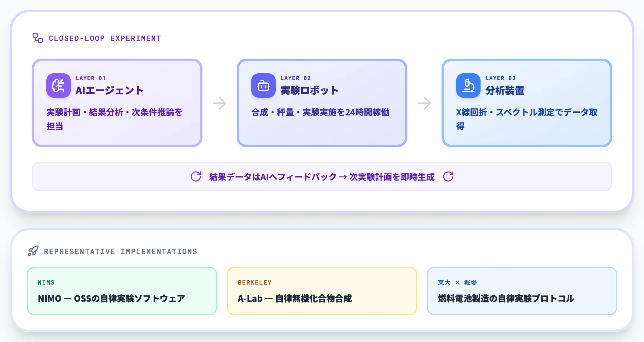Click the brain icon for AIエージェント
Viewport: 644px width, 342px height.
click(59, 85)
